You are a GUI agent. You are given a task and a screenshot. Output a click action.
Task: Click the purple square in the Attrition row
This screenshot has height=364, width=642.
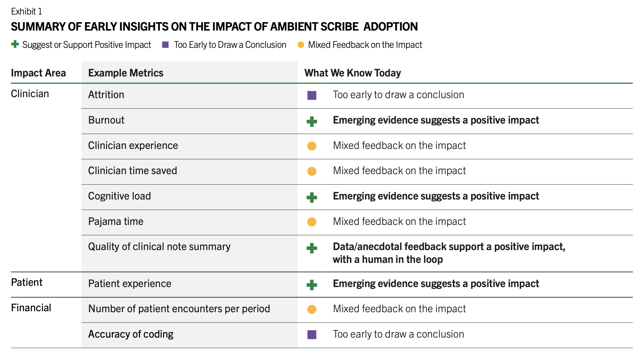312,95
